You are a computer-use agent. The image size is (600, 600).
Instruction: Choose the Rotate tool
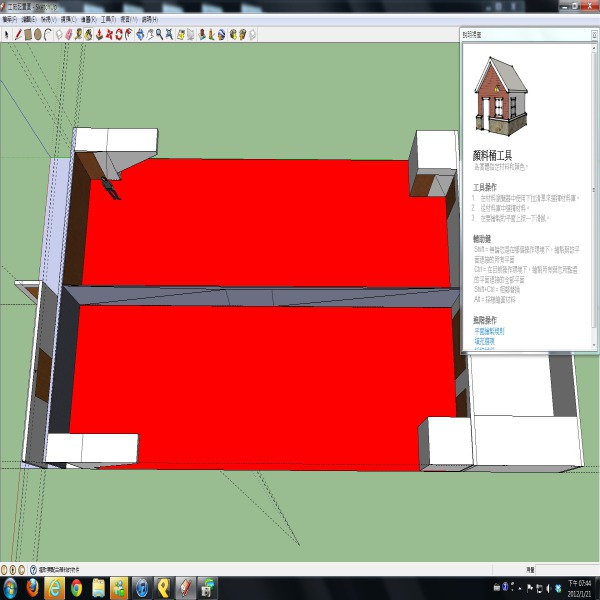(119, 34)
